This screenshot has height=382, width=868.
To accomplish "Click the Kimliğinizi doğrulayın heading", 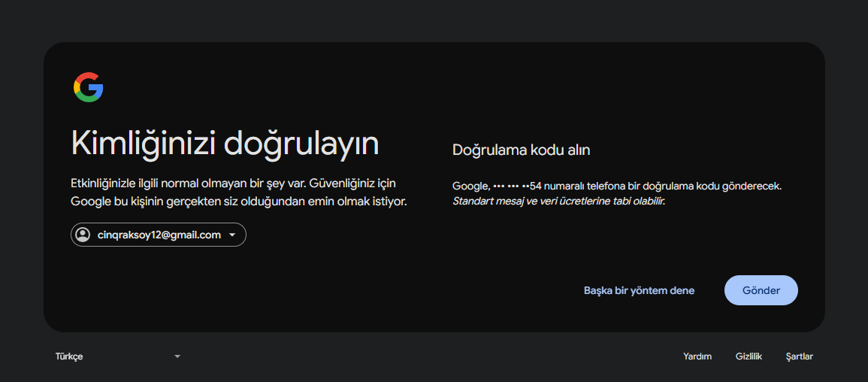I will point(225,144).
